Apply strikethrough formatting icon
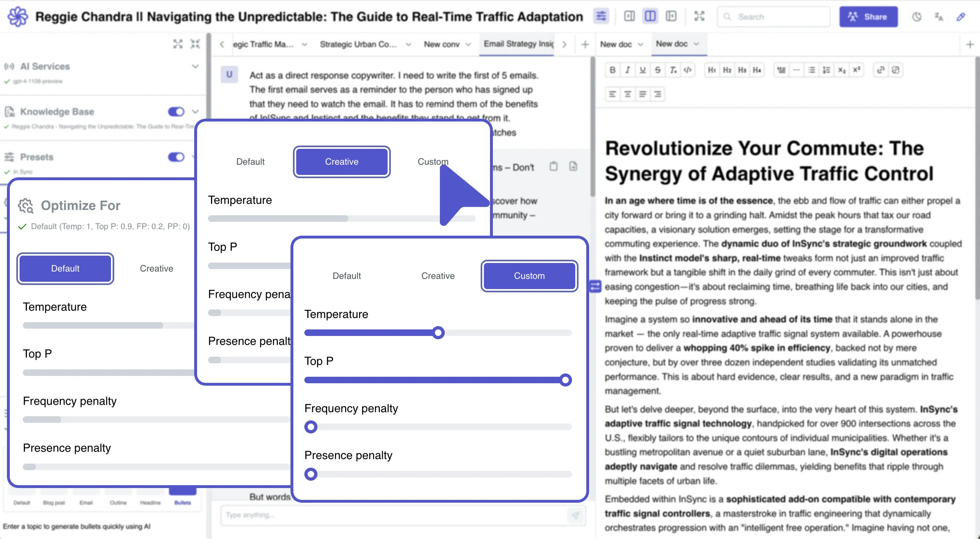Image resolution: width=980 pixels, height=539 pixels. tap(658, 70)
